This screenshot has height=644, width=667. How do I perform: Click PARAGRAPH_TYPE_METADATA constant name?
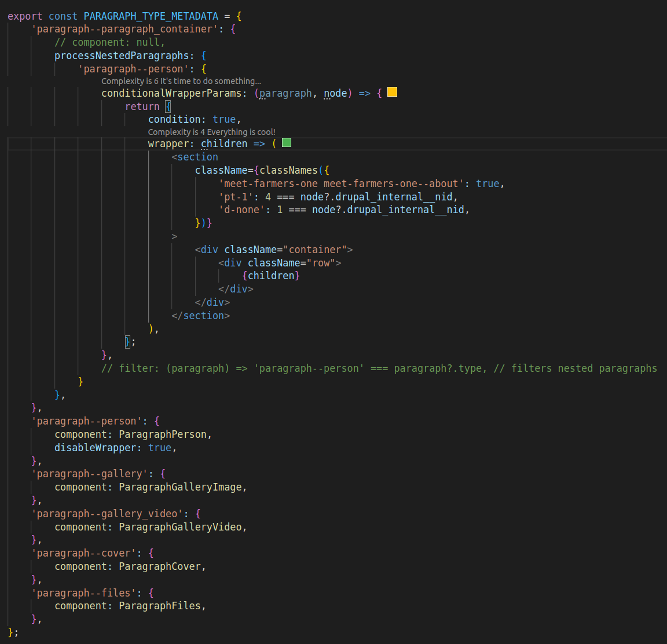coord(151,16)
